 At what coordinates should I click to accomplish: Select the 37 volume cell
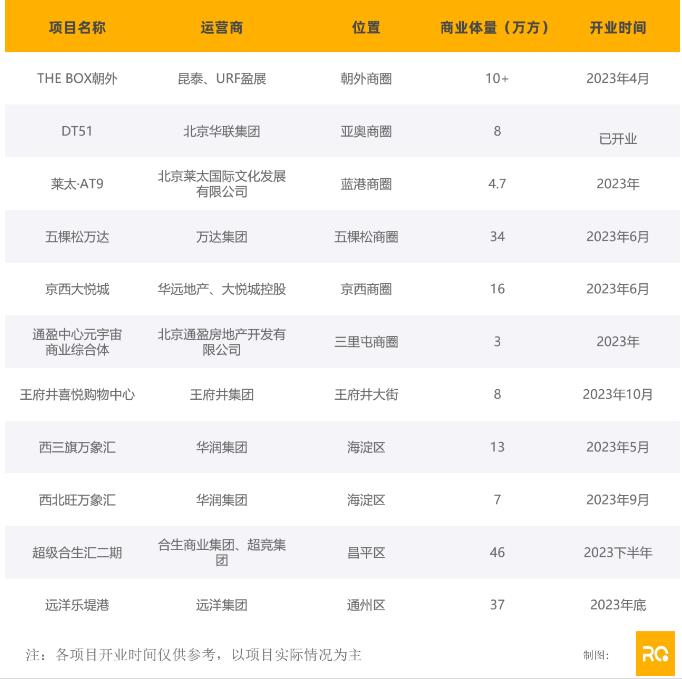[497, 605]
